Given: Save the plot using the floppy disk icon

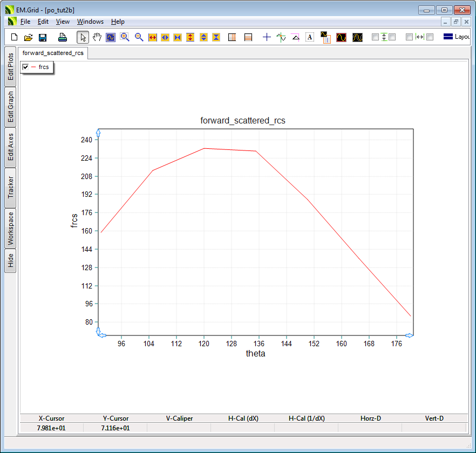Looking at the screenshot, I should click(43, 37).
